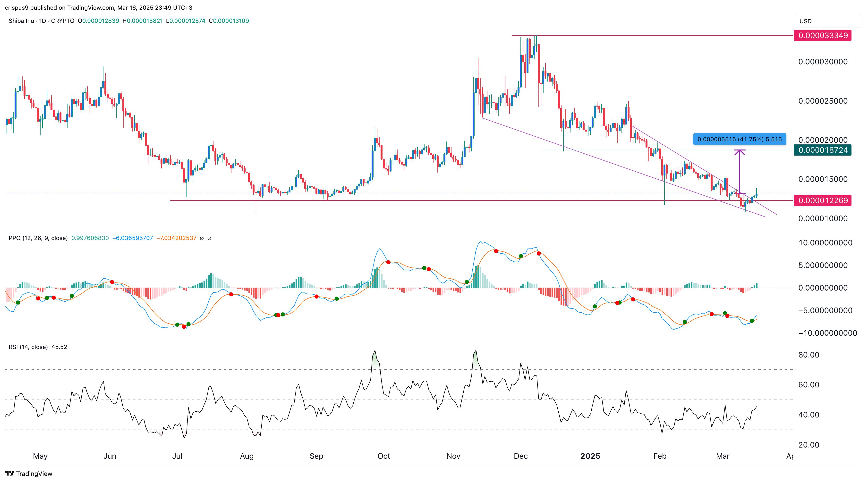Click the PPO −10.000000000 axis label
This screenshot has height=482, width=868.
coord(828,333)
